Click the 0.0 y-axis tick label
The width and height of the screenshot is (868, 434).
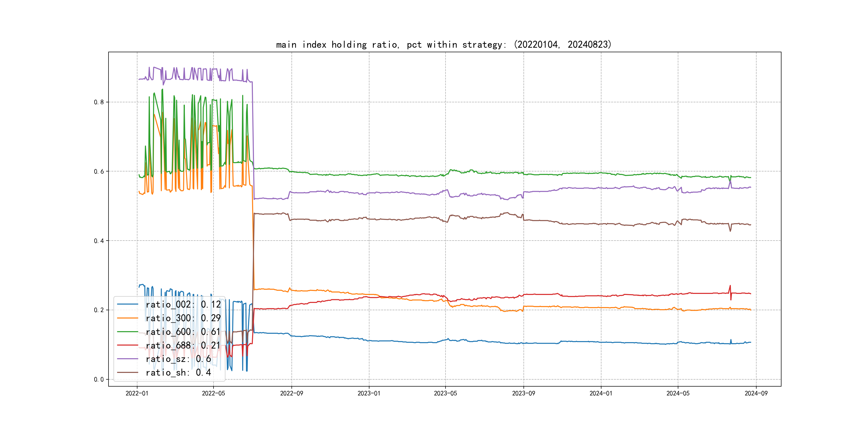point(99,379)
